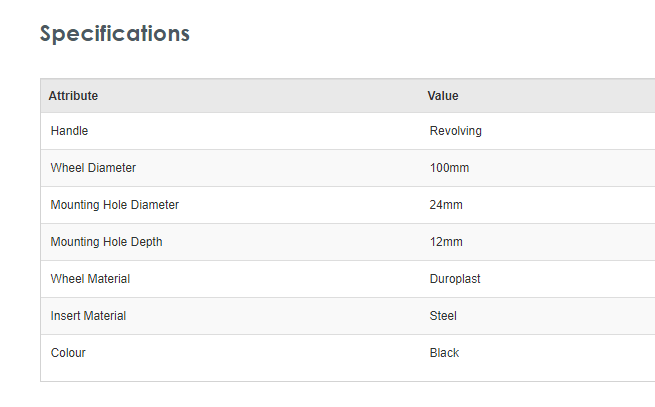Select the Mounting Hole Diameter label

(x=114, y=205)
